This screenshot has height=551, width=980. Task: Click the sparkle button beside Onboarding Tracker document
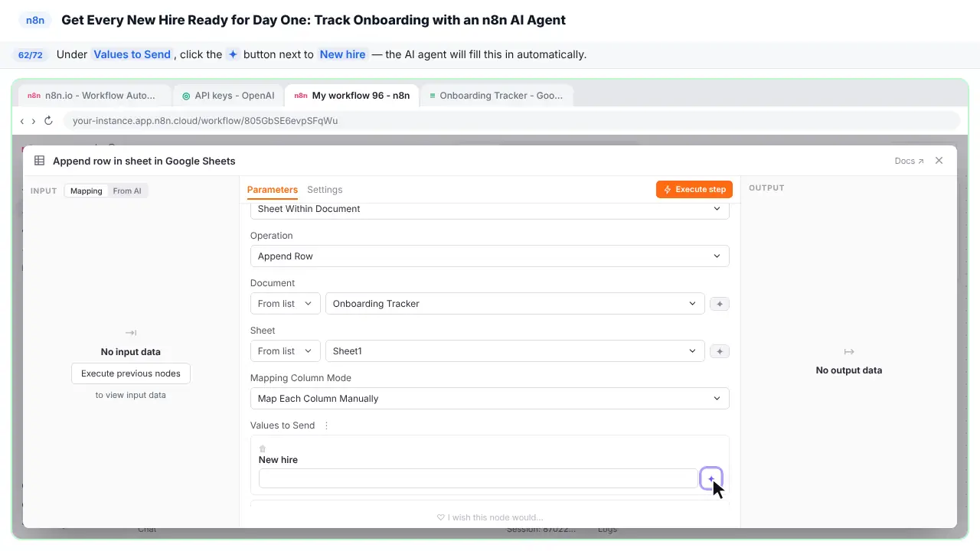pyautogui.click(x=719, y=304)
